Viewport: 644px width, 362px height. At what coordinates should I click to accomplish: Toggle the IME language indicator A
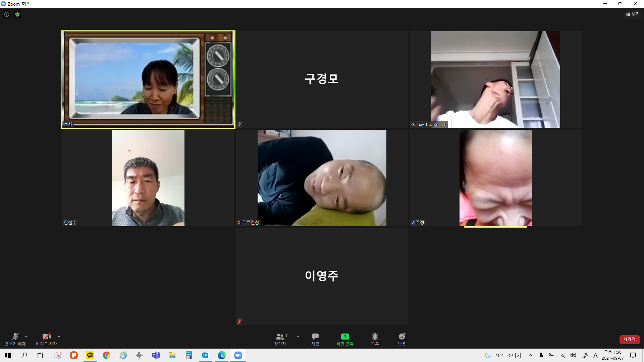pyautogui.click(x=596, y=355)
